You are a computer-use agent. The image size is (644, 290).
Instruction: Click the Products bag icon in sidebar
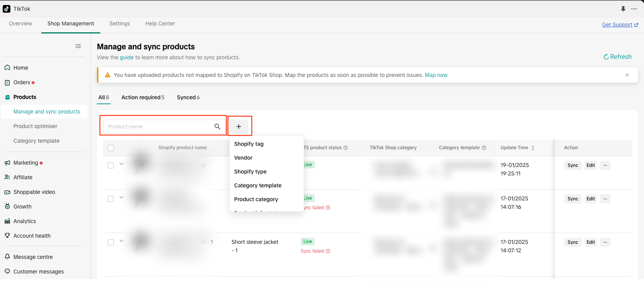tap(7, 97)
